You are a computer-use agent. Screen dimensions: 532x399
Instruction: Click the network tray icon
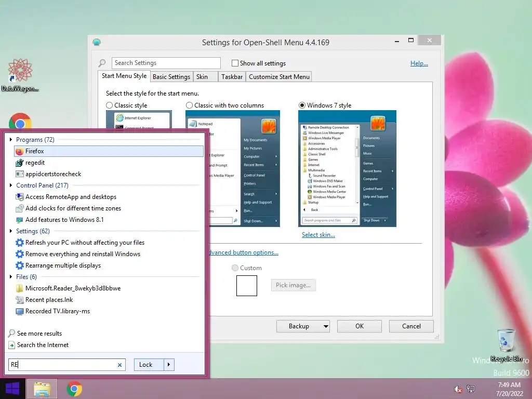pyautogui.click(x=471, y=389)
